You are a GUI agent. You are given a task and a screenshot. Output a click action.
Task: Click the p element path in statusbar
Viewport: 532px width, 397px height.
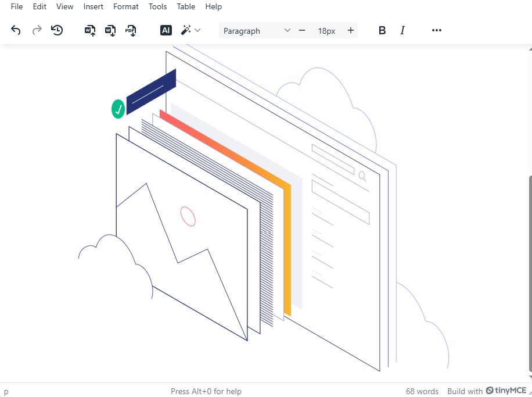point(6,391)
